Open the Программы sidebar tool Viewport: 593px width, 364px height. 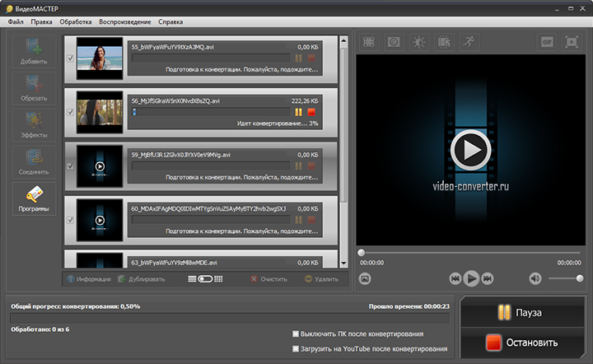point(34,198)
